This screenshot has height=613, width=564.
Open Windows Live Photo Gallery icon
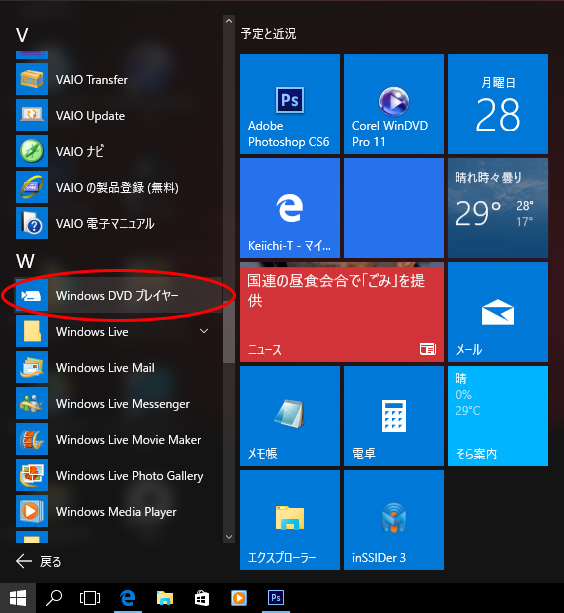pyautogui.click(x=32, y=475)
